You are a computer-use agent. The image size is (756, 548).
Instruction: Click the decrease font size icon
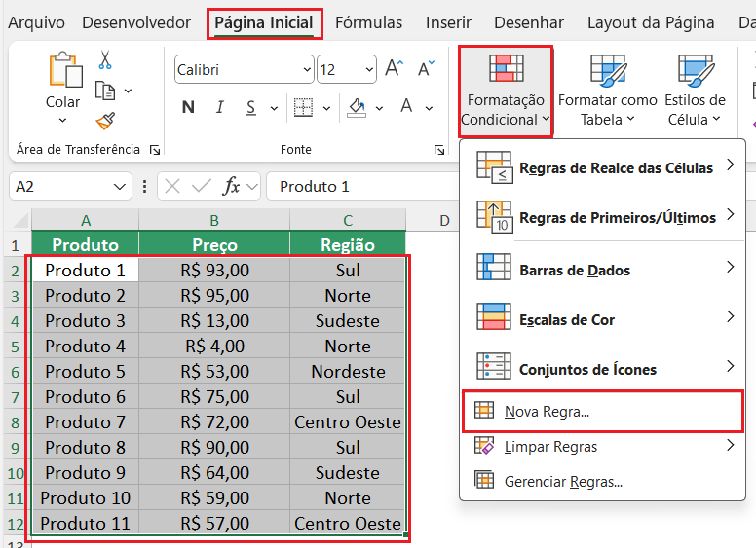(x=426, y=69)
